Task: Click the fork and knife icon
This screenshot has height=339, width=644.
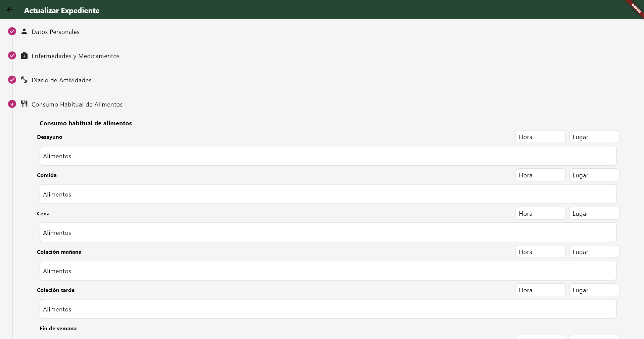Action: tap(24, 104)
